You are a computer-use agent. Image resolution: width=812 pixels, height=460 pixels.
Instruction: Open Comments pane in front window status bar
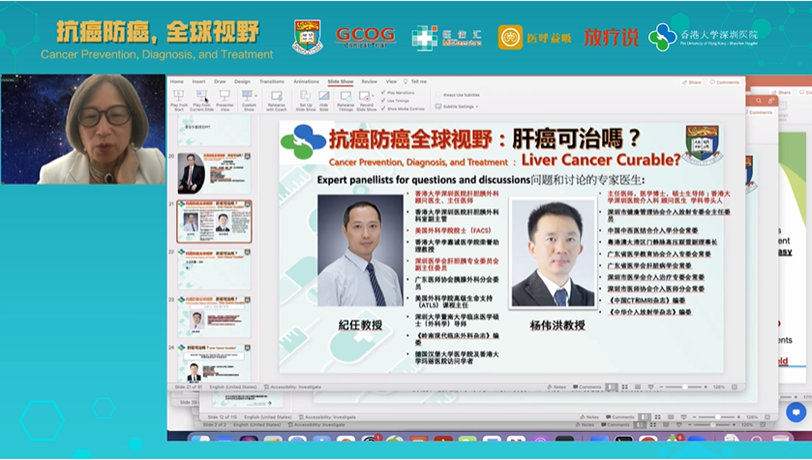point(587,387)
